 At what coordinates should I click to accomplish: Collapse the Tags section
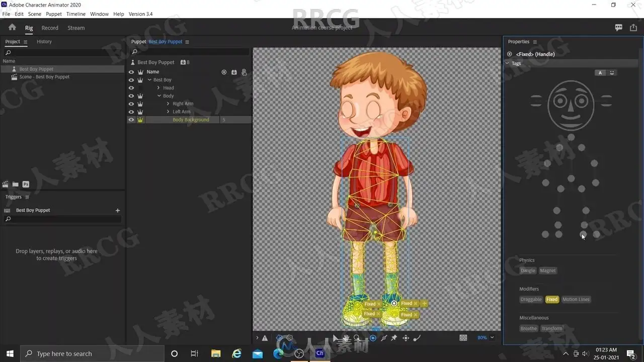507,63
